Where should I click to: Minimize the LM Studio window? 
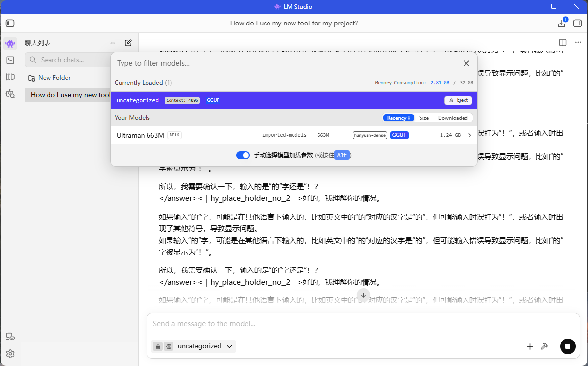531,7
